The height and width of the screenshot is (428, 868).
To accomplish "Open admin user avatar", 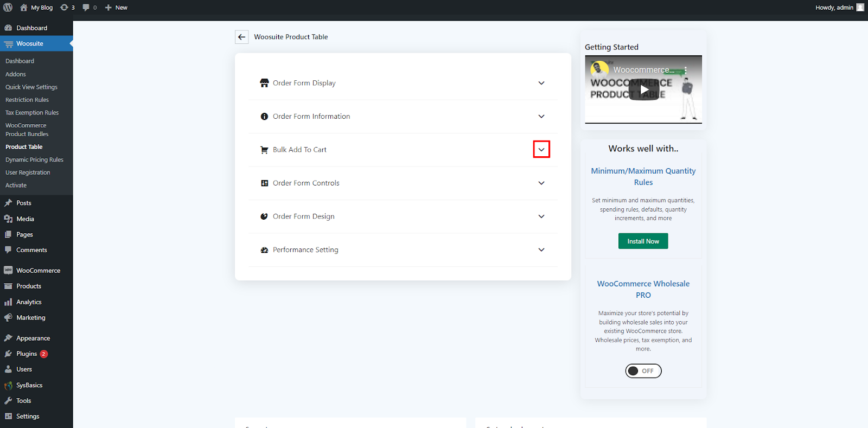I will tap(860, 8).
